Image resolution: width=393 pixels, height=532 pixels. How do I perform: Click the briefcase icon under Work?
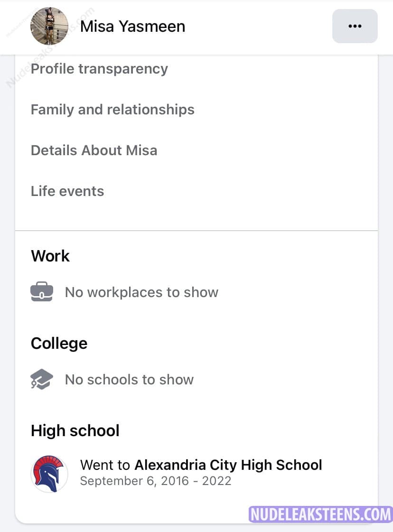pos(42,292)
